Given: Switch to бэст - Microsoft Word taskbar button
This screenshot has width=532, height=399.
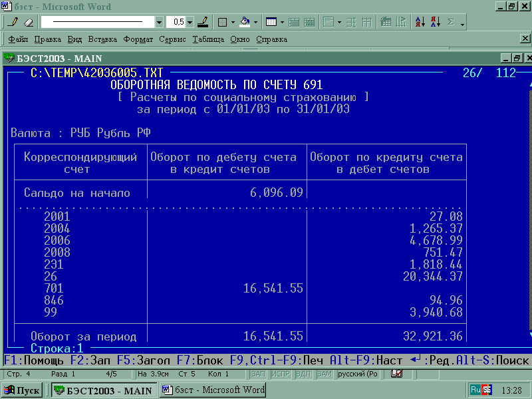Looking at the screenshot, I should [x=213, y=390].
